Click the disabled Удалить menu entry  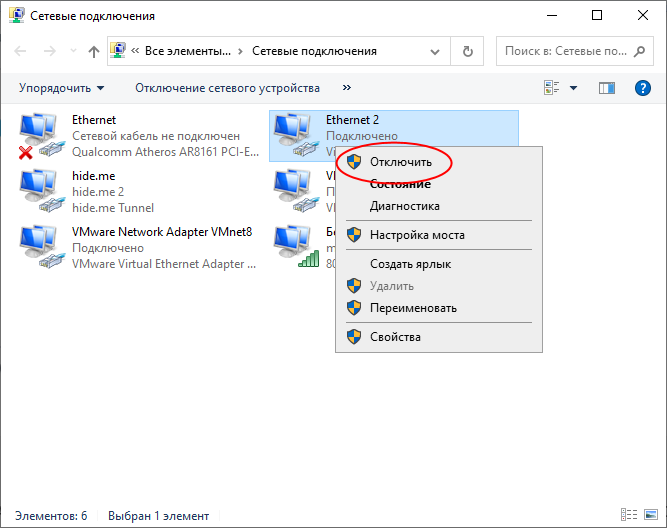pos(439,286)
